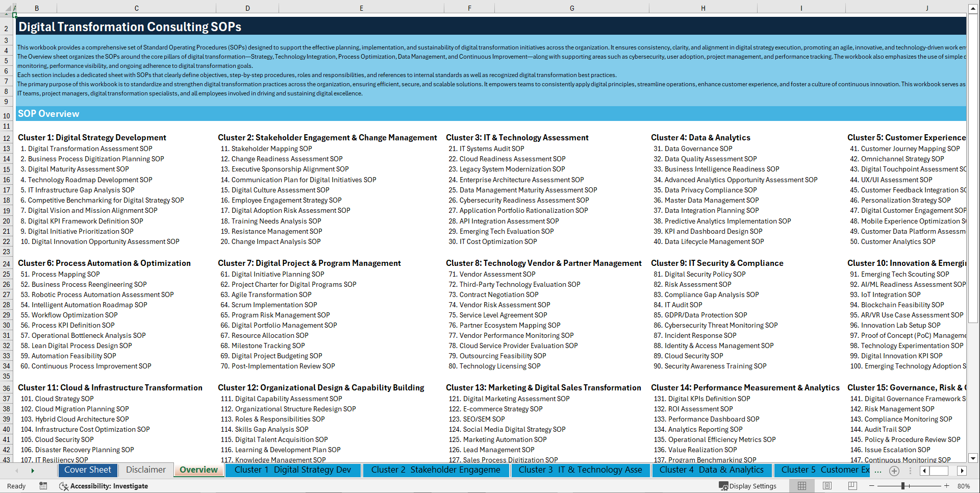Viewport: 980px width, 493px height.
Task: Select column D by its header
Action: click(x=247, y=8)
